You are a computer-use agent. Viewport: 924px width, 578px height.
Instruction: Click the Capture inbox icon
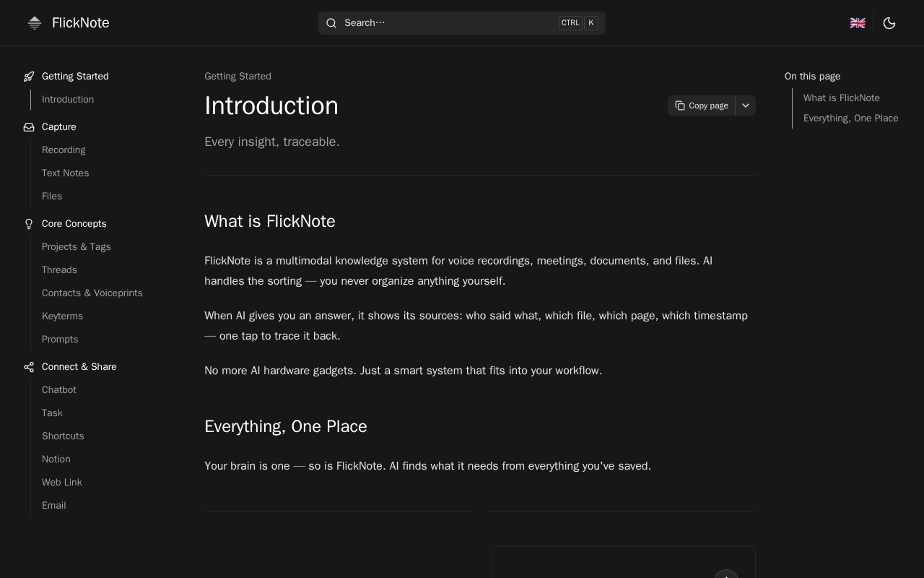(x=29, y=127)
